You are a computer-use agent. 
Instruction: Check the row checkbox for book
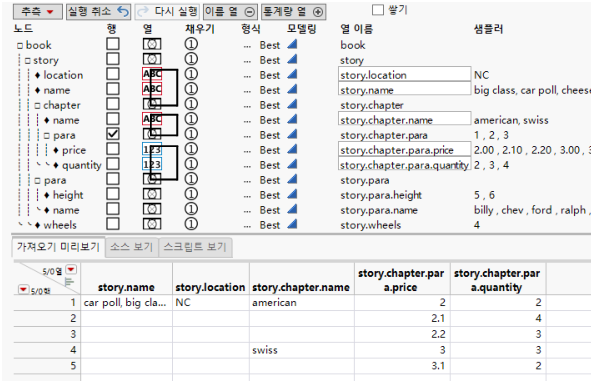click(x=113, y=44)
